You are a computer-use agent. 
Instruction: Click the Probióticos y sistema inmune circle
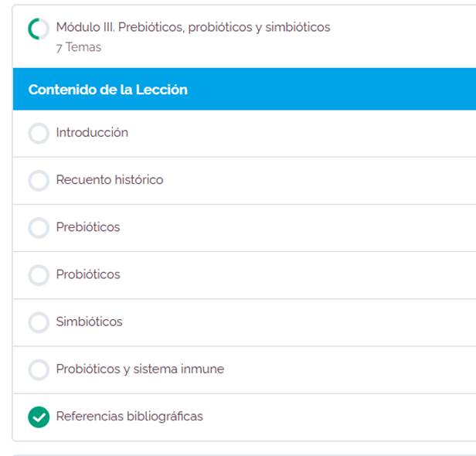point(38,370)
